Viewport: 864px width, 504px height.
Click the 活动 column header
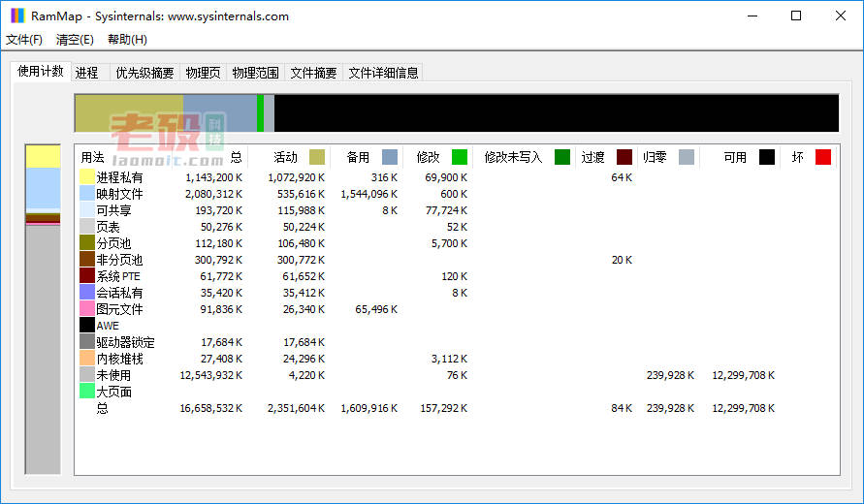[x=285, y=158]
